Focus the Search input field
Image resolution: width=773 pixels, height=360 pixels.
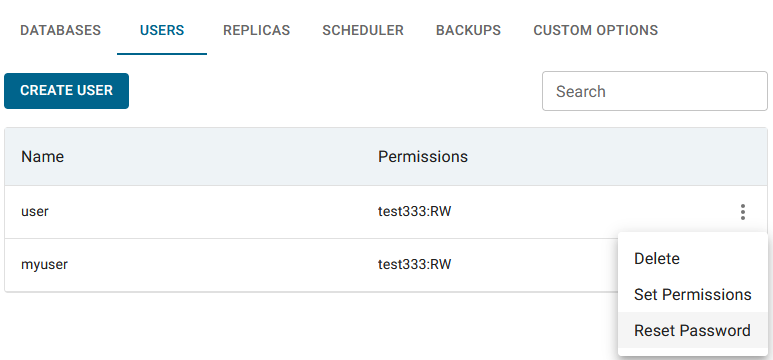(x=655, y=91)
